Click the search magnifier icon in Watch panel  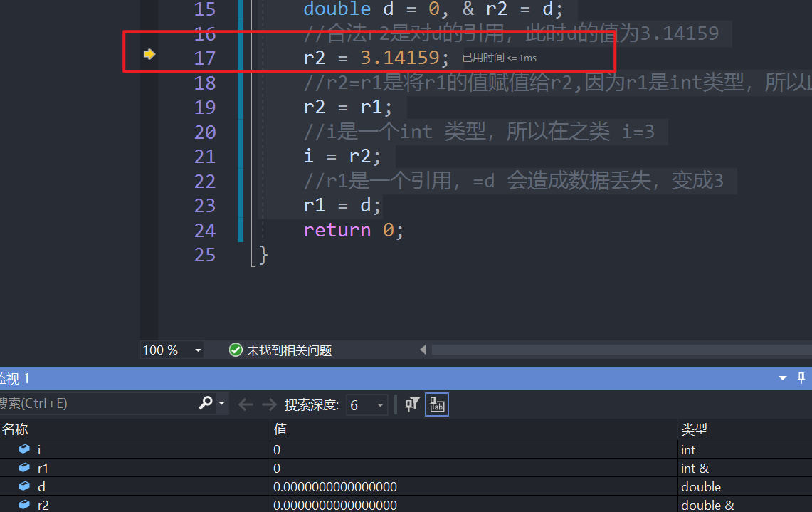tap(205, 404)
